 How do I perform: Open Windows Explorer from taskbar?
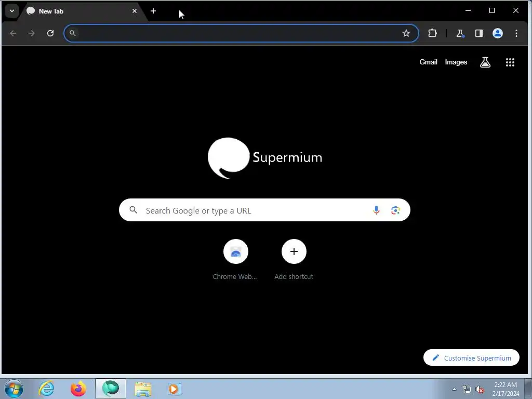[143, 389]
